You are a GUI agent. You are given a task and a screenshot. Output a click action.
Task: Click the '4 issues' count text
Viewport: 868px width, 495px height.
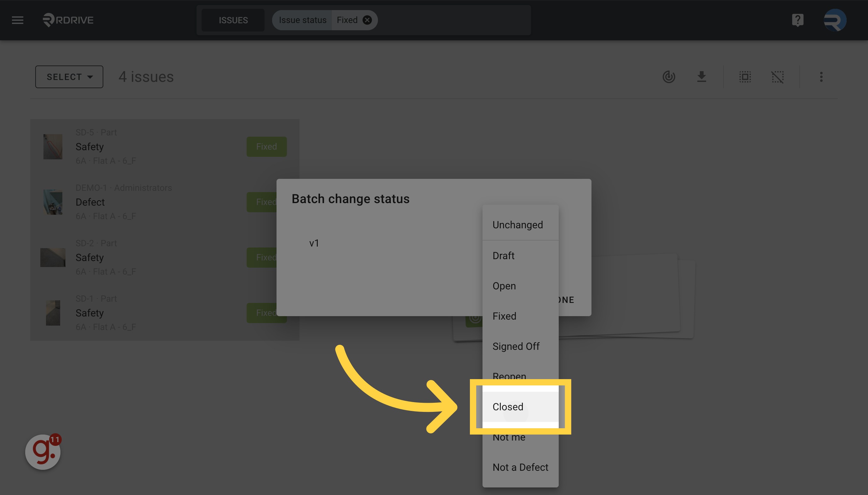point(146,77)
